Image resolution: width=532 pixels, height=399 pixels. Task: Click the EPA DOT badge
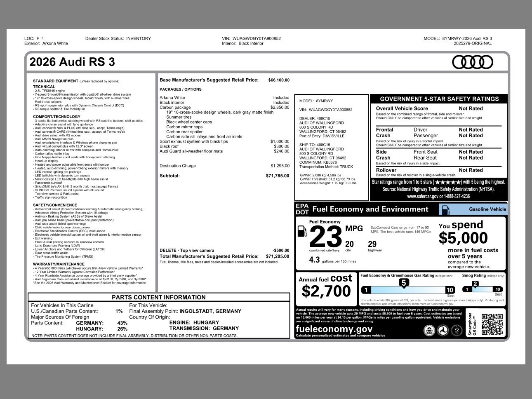pyautogui.click(x=302, y=209)
